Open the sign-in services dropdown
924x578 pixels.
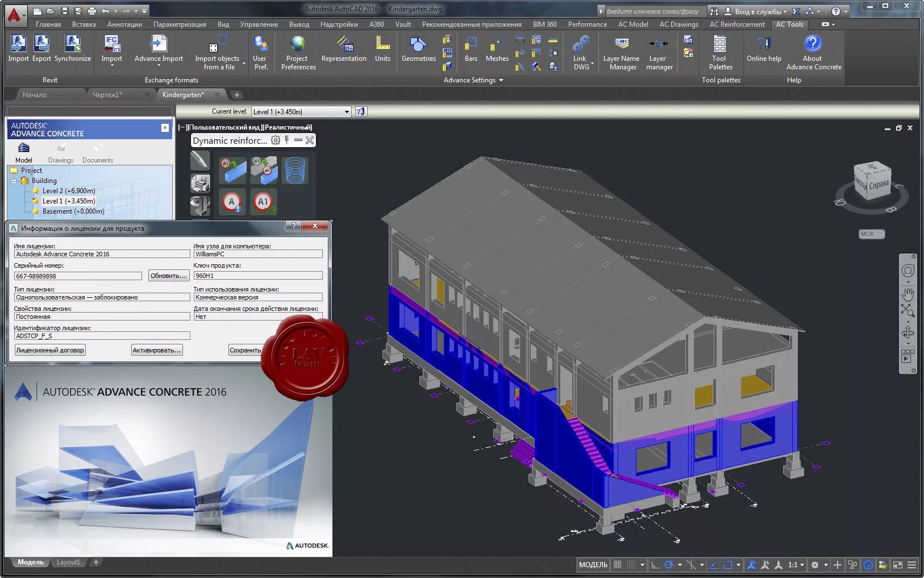(x=755, y=11)
